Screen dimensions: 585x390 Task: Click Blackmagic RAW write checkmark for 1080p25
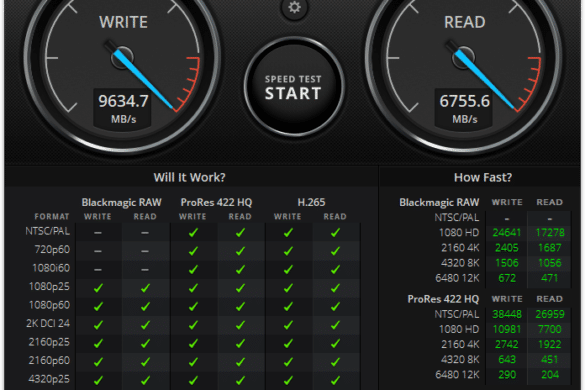tap(98, 288)
